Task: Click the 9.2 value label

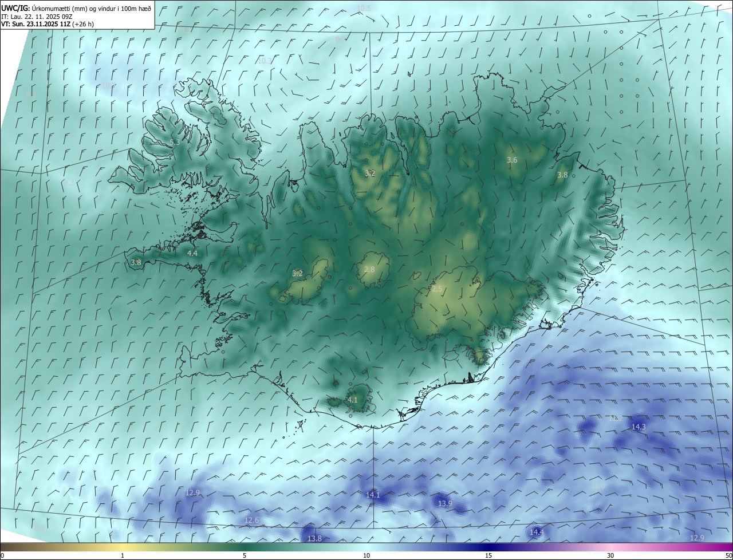Action: tap(69, 183)
